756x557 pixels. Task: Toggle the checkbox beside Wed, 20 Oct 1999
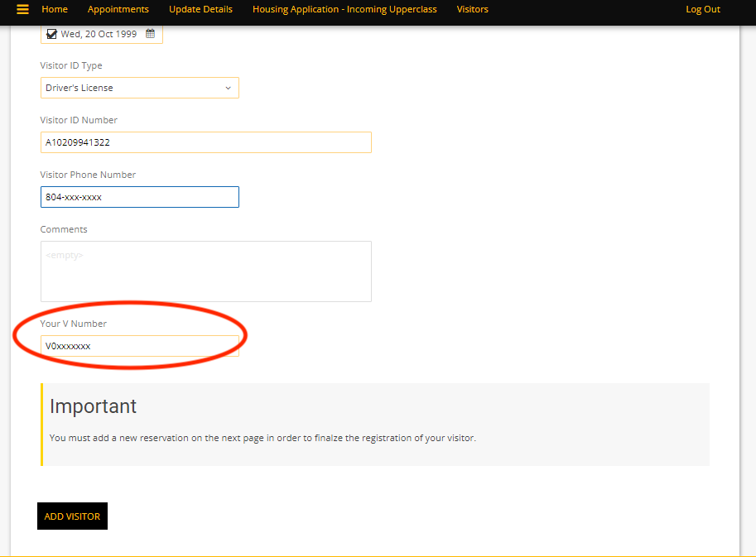click(51, 34)
